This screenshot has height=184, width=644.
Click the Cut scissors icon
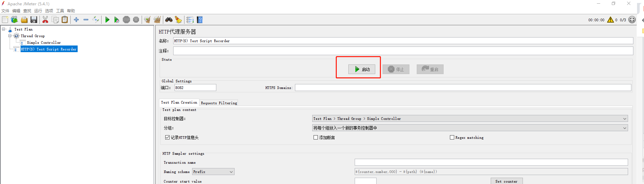point(45,20)
